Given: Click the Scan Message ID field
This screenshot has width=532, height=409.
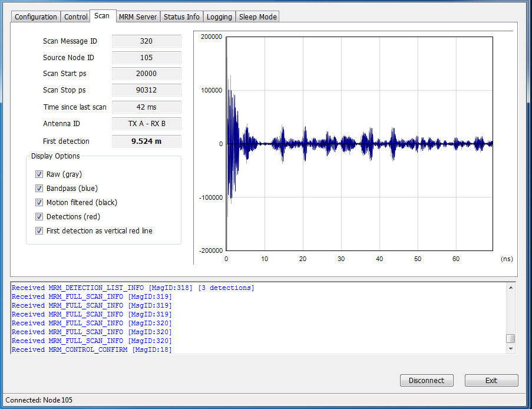Looking at the screenshot, I should pos(146,41).
